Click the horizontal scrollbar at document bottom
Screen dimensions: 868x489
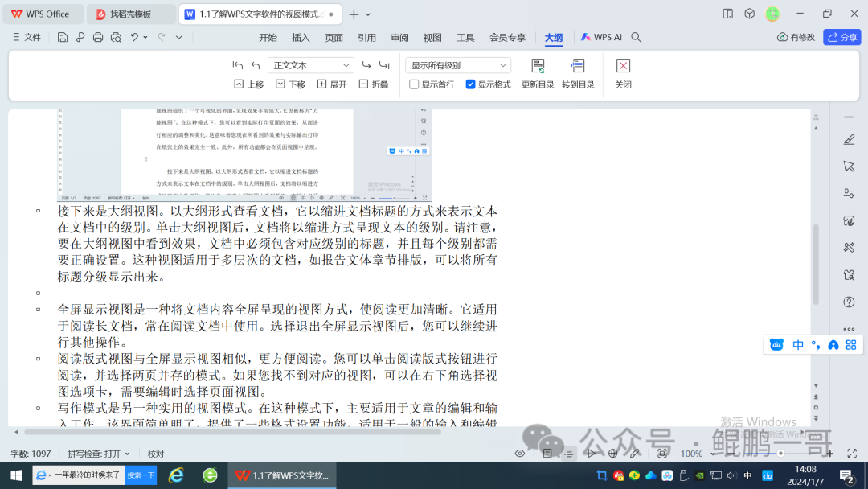(x=232, y=432)
